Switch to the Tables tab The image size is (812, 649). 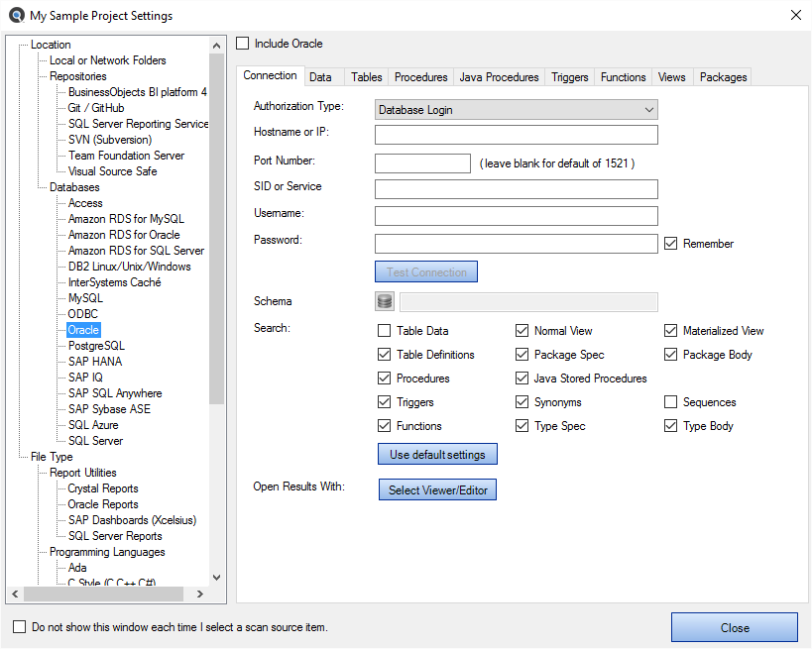[367, 77]
